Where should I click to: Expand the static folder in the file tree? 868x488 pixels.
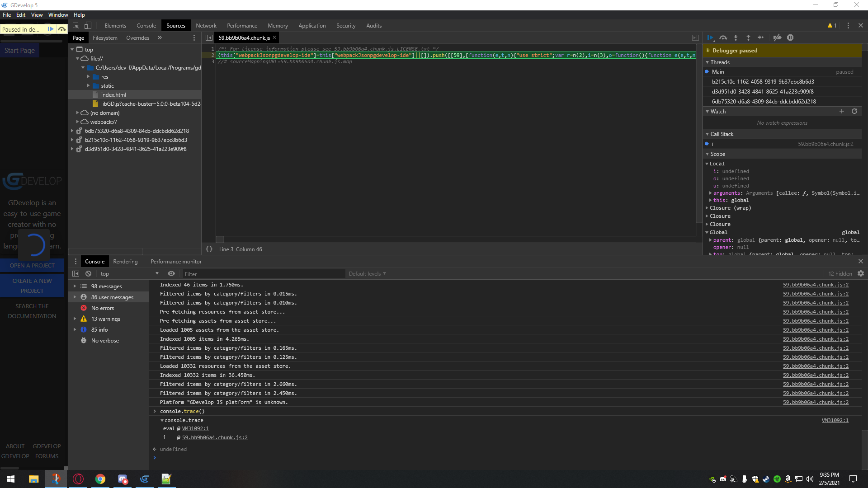click(x=89, y=85)
